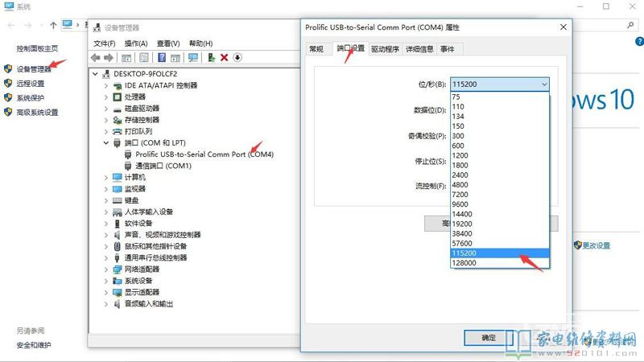This screenshot has height=362, width=644.
Task: Choose 9600 from the baud rate list
Action: click(461, 204)
